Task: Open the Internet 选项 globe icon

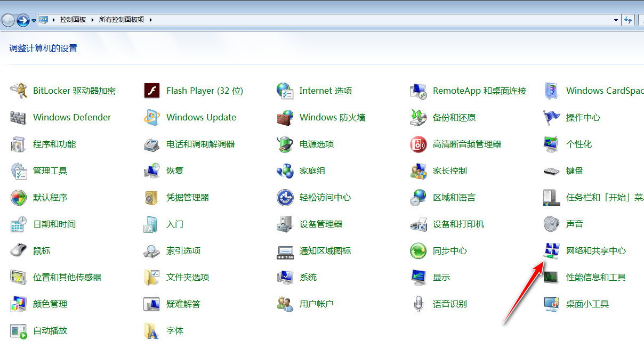Action: (x=285, y=91)
